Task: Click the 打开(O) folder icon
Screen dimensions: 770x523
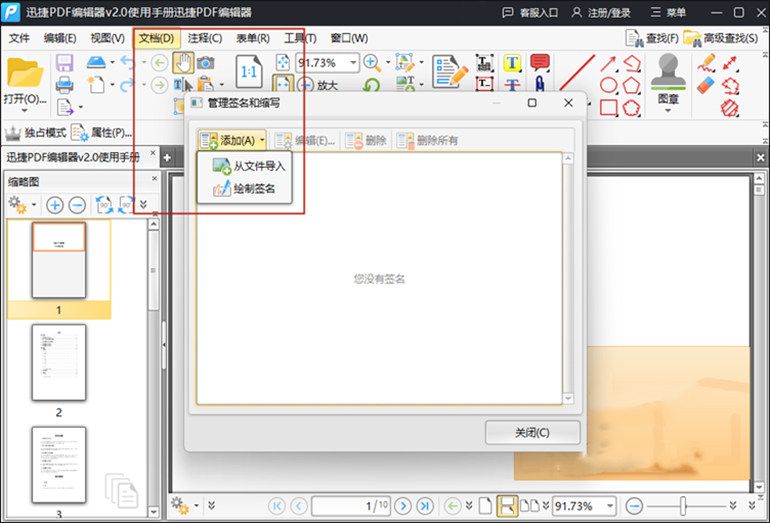Action: [25, 73]
